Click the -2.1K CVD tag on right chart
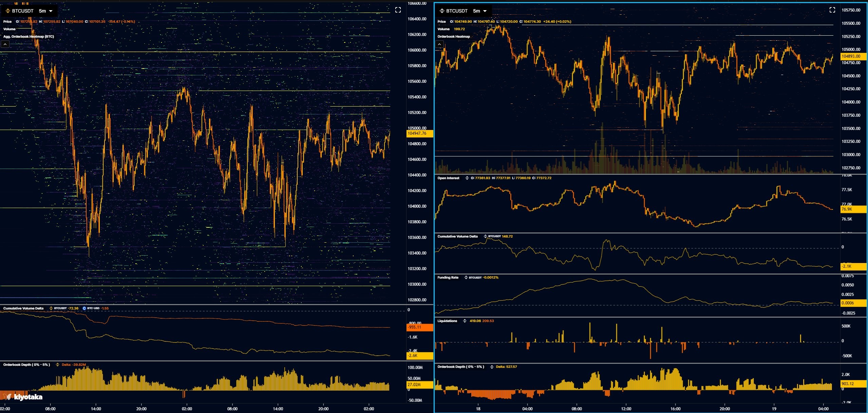The image size is (868, 413). click(853, 266)
